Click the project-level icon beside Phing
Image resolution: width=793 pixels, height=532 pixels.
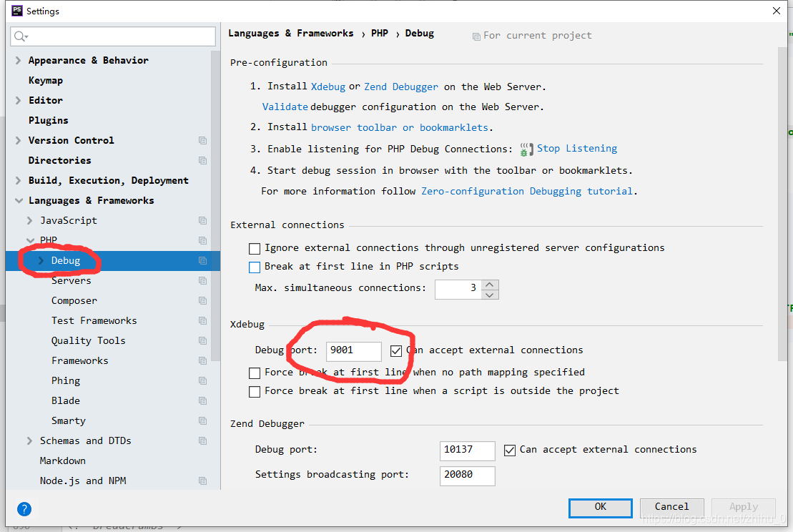(203, 381)
